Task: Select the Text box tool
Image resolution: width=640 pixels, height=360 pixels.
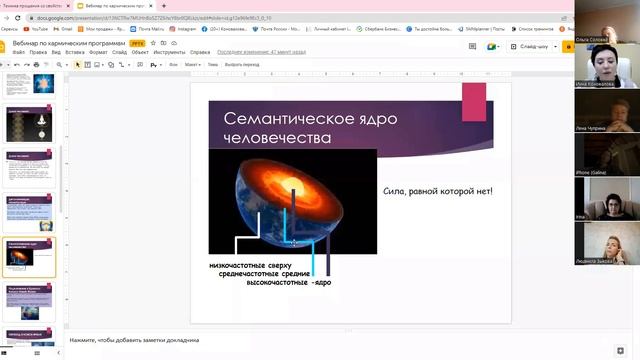Action: click(87, 65)
